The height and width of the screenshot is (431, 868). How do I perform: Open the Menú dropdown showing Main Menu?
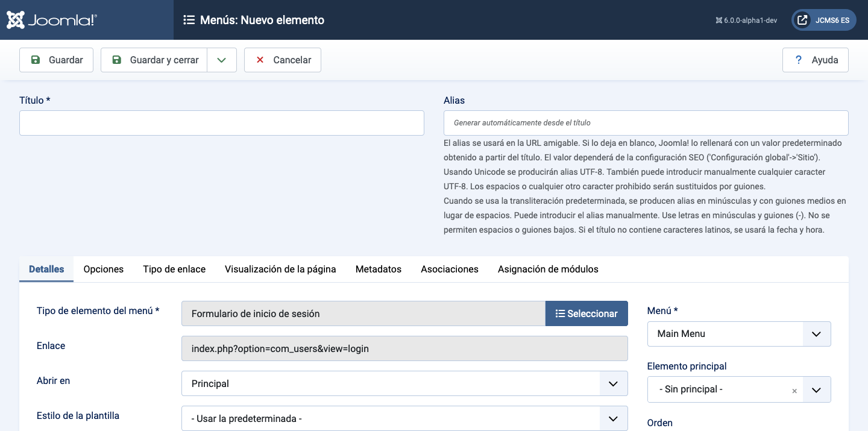click(739, 334)
